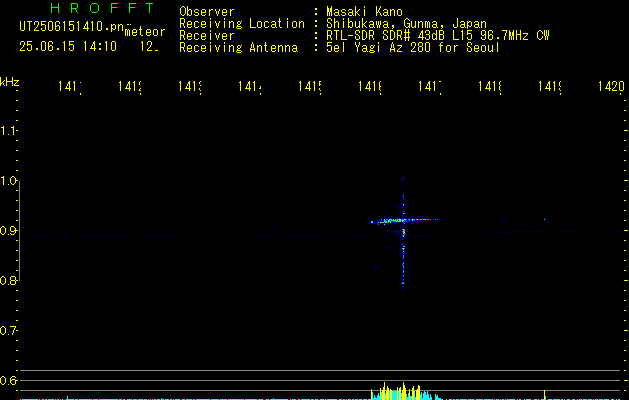Select the observer name Masaki Kano
The width and height of the screenshot is (629, 400).
point(364,12)
